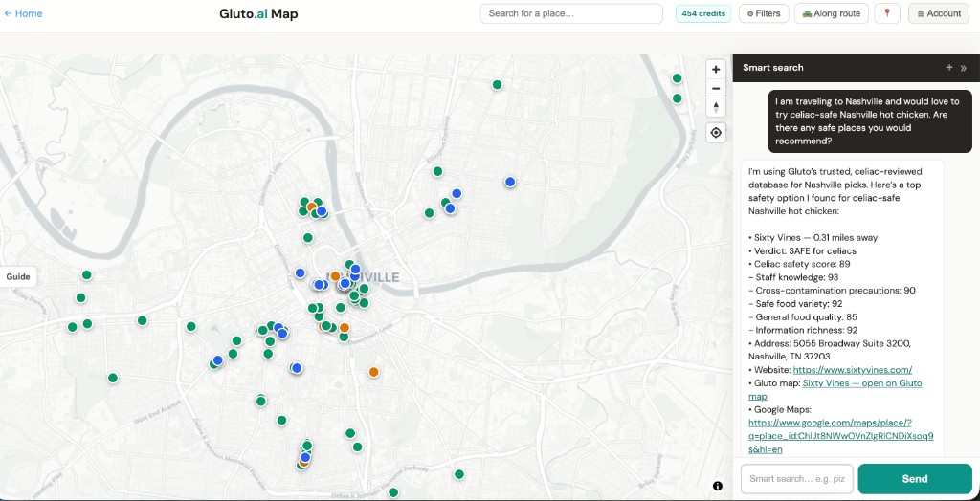Start a new Smart search chat plus icon

point(949,68)
